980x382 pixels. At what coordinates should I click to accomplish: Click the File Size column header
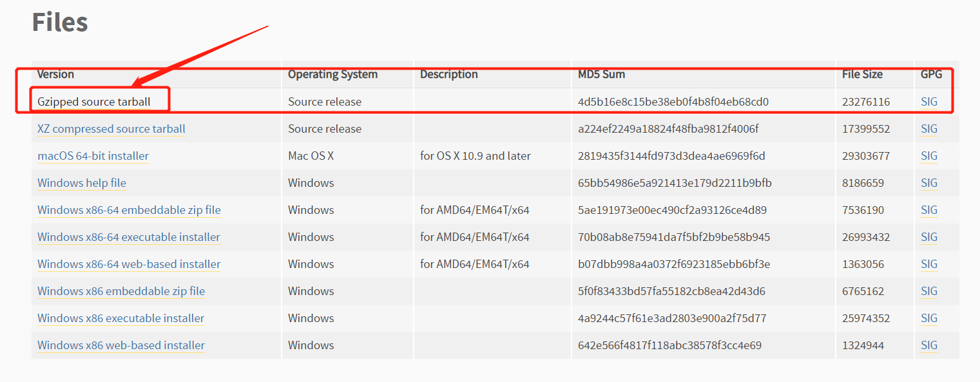(862, 74)
